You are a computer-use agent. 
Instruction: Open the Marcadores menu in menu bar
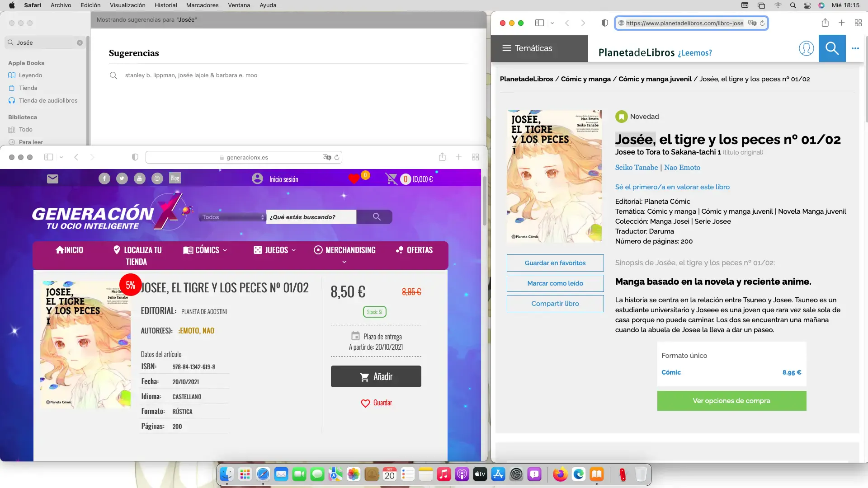pyautogui.click(x=202, y=5)
